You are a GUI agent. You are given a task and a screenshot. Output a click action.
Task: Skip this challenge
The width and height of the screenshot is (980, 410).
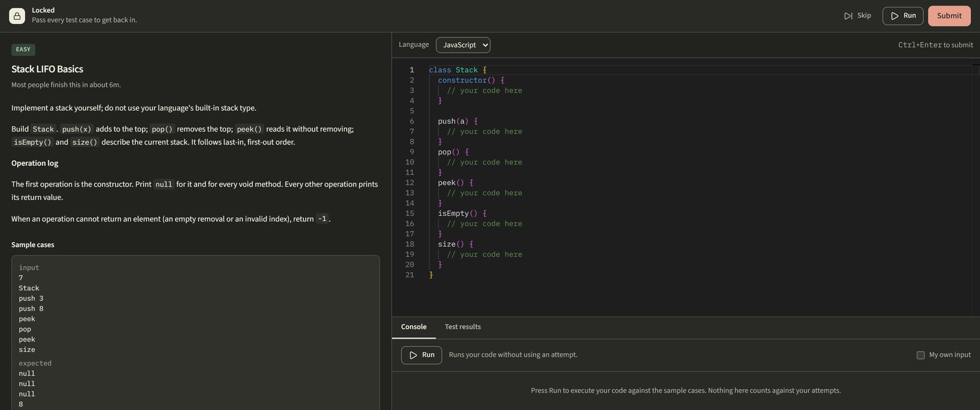(858, 16)
